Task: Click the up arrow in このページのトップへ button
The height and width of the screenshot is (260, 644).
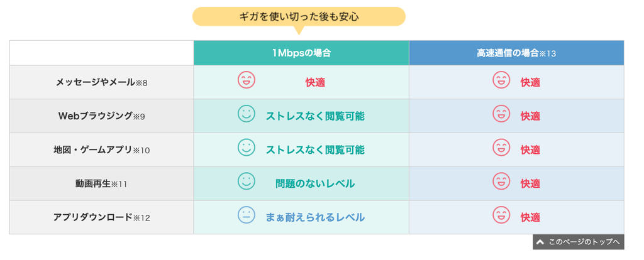Action: (540, 242)
